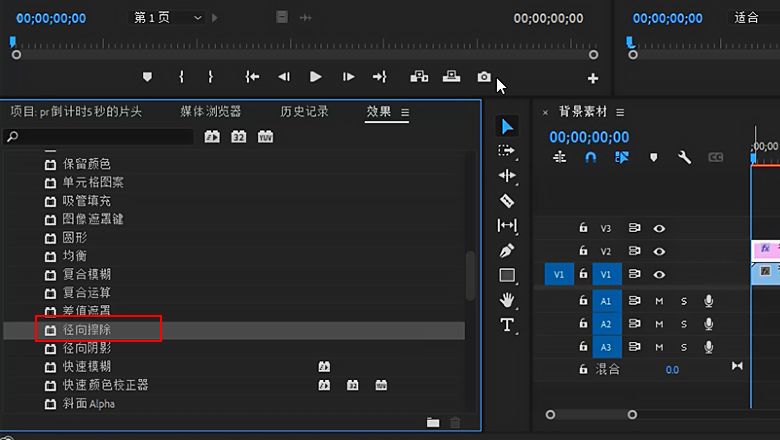Filter effects by 32-bit color icon

(x=239, y=137)
